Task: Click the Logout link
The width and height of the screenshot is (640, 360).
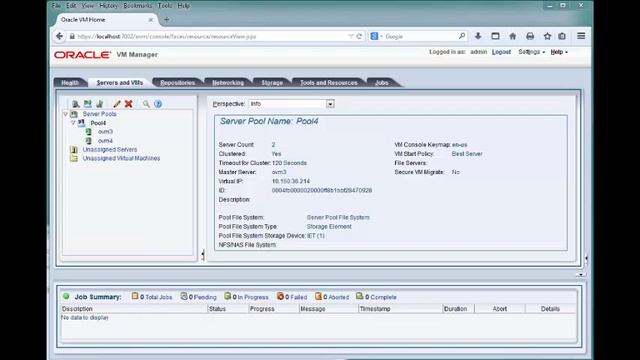Action: tap(501, 52)
